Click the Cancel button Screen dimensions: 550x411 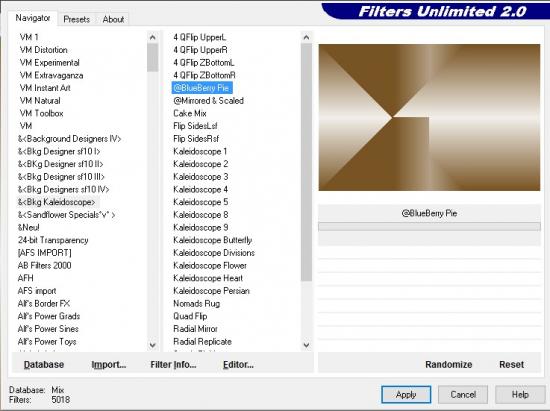click(x=463, y=395)
